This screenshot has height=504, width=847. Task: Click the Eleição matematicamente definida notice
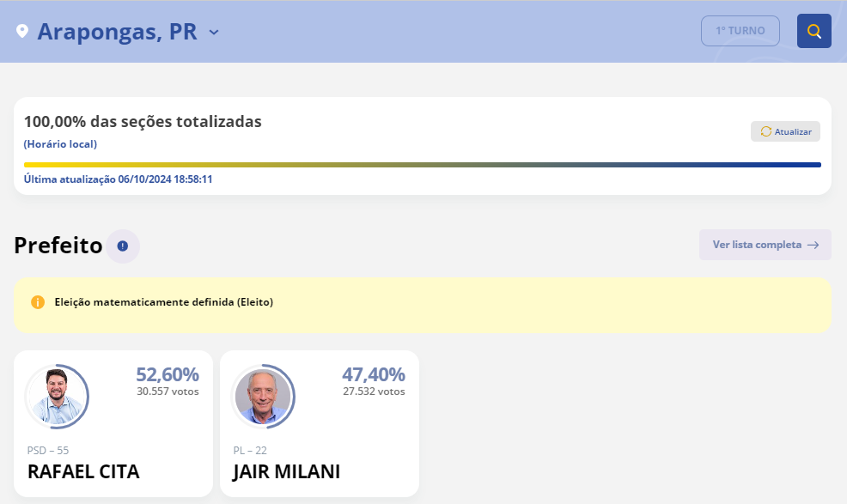click(163, 302)
